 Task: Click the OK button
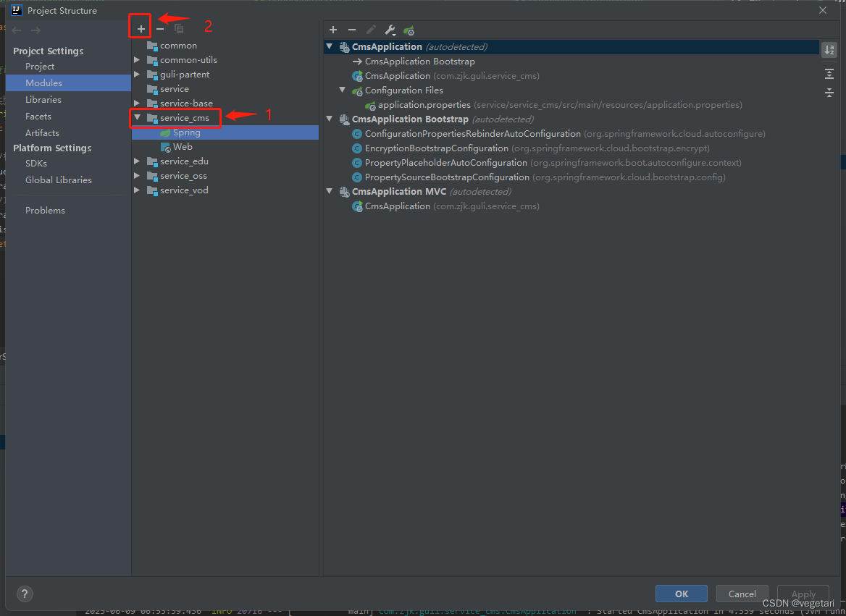pyautogui.click(x=681, y=593)
